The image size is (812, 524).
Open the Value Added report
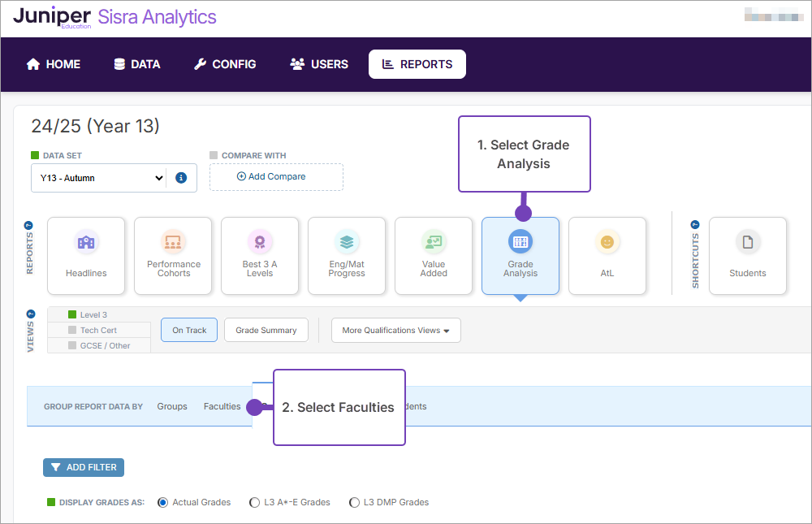coord(434,255)
